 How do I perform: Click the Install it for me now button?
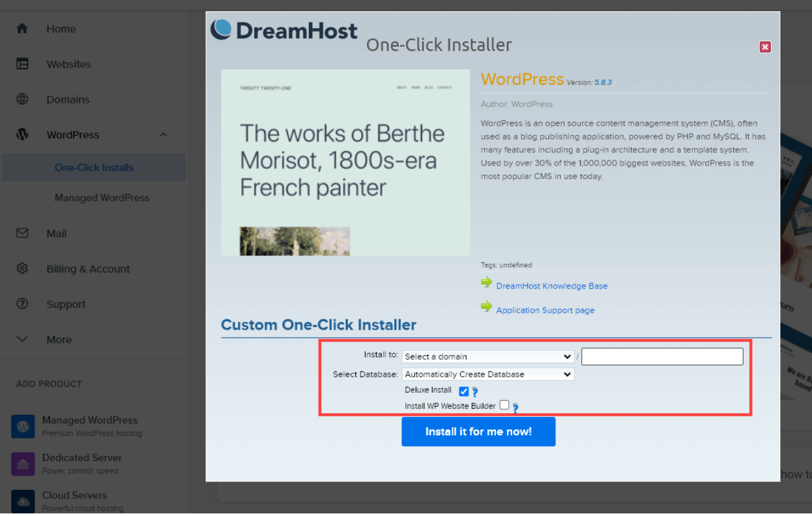478,431
